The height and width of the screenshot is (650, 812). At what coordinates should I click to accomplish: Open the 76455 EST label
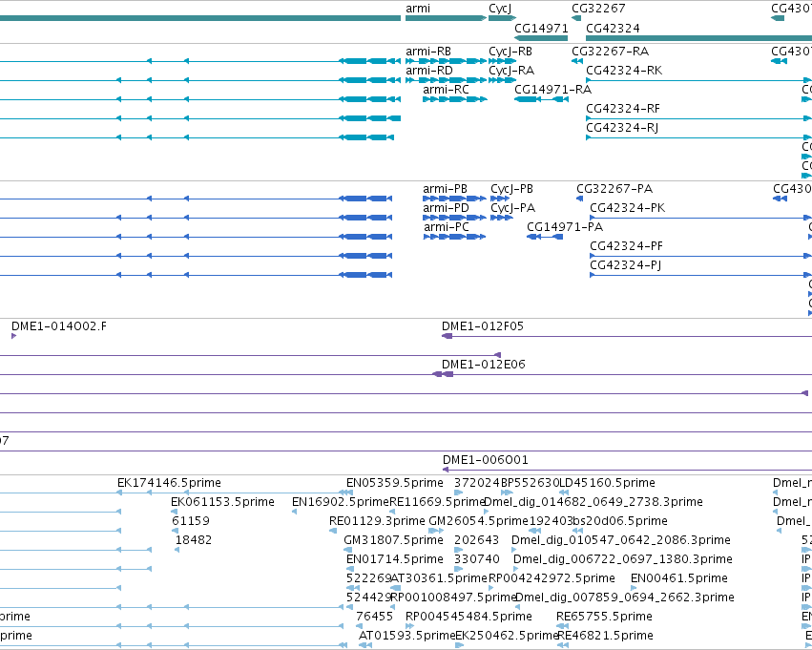[x=374, y=618]
